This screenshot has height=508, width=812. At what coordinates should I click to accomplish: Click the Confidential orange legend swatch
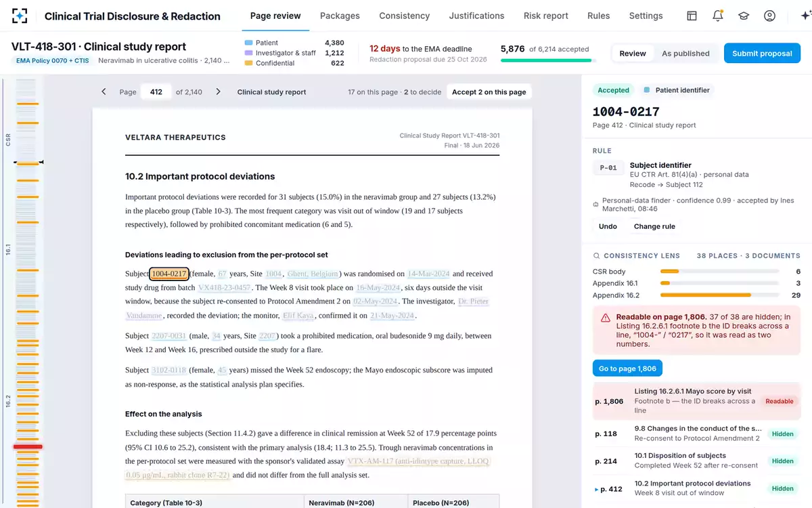tap(248, 63)
